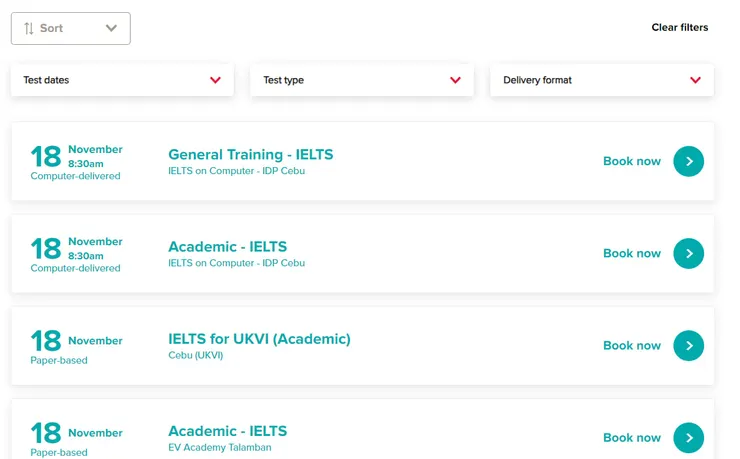Book now for IELTS for UKVI (Academic)
The image size is (740, 459).
[x=632, y=345]
